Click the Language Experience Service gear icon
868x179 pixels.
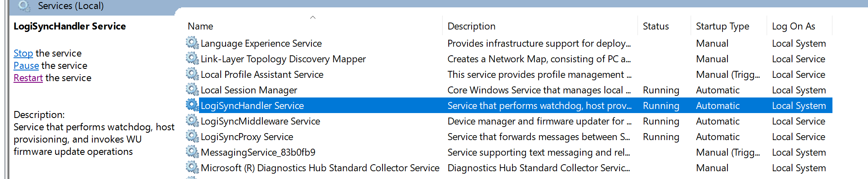click(x=192, y=43)
